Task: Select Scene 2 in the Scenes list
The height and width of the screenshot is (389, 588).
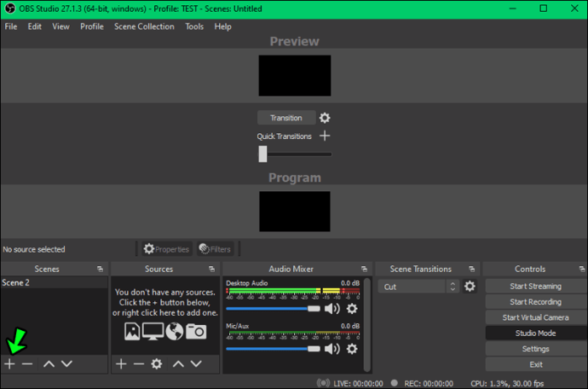Action: [55, 282]
